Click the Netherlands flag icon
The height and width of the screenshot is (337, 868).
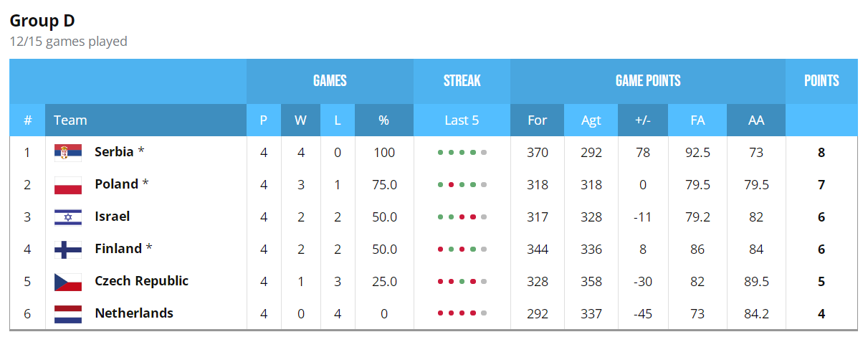(x=68, y=314)
